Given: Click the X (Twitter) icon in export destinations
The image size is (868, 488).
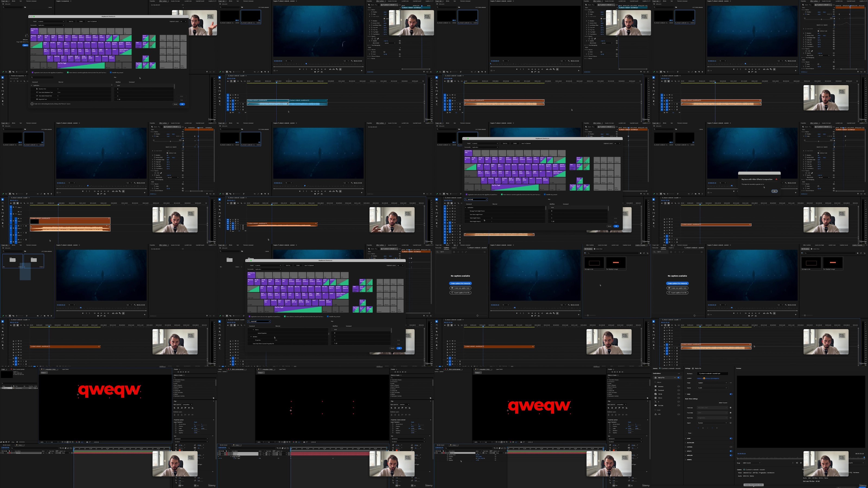Looking at the screenshot, I should coord(655,402).
